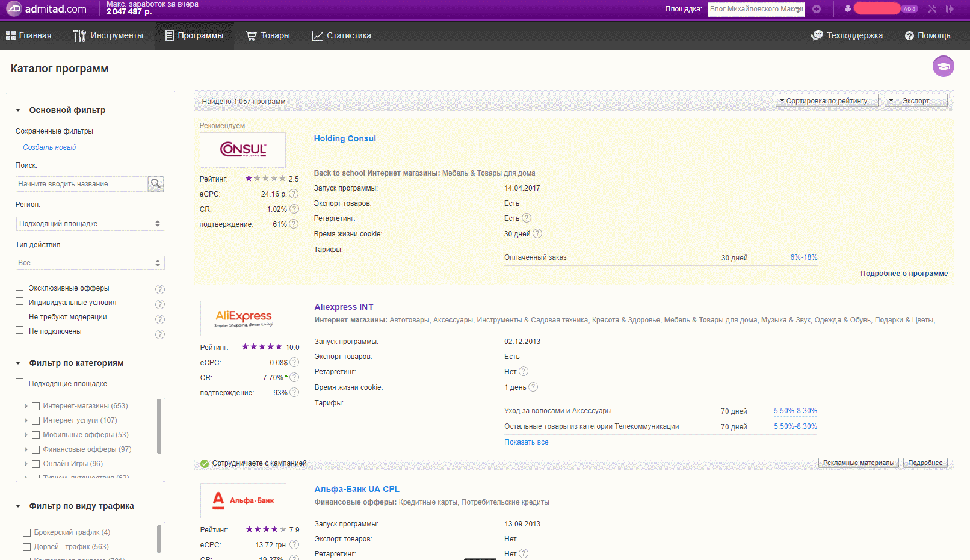The image size is (970, 560).
Task: Check Брокерский трафик (4)
Action: [x=26, y=532]
